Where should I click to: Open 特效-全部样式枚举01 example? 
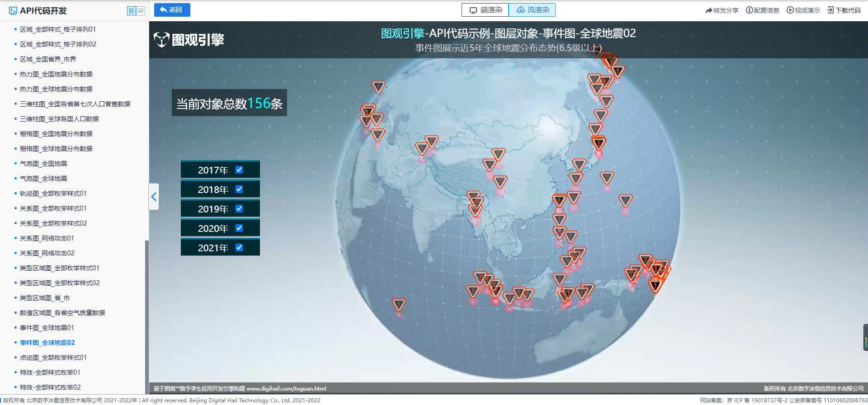point(50,372)
